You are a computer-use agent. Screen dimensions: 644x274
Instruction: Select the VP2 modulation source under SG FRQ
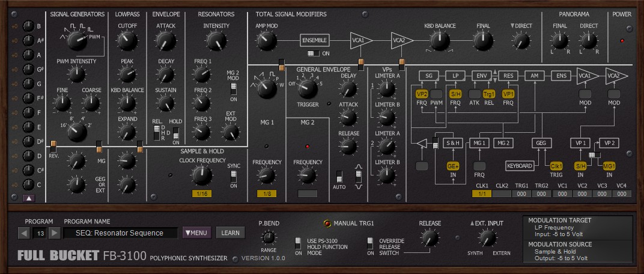click(x=422, y=94)
